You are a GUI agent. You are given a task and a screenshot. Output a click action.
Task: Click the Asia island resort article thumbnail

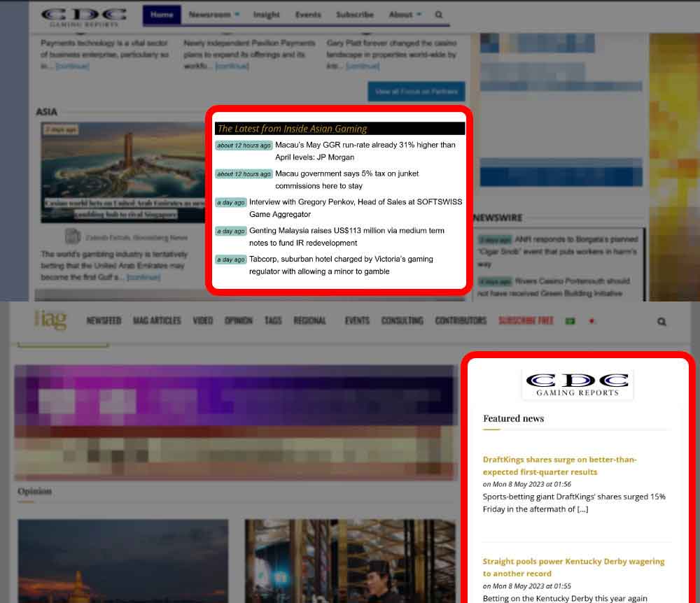tap(122, 172)
